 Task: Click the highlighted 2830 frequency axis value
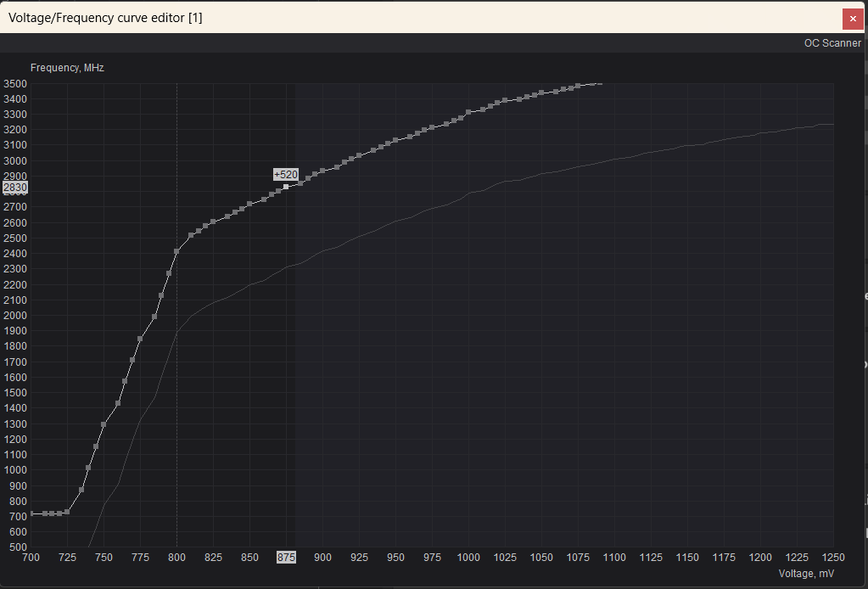15,188
